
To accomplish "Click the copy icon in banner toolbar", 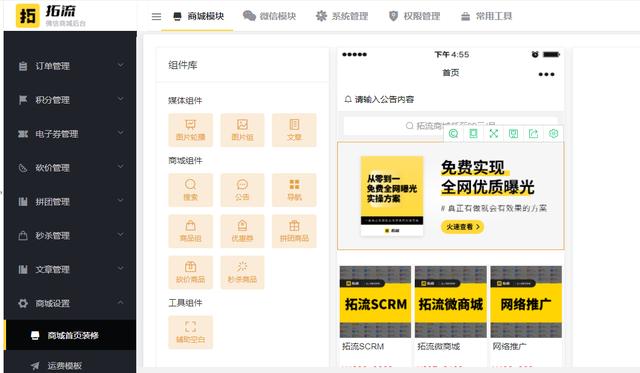I will (x=453, y=133).
